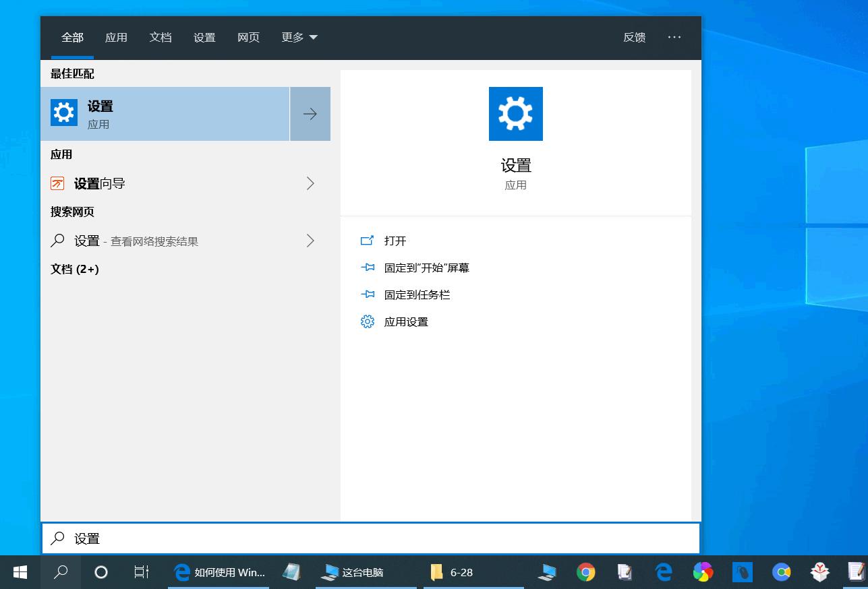Screen dimensions: 868x589
Task: Expand the 设置 best match with arrow
Action: tap(310, 113)
